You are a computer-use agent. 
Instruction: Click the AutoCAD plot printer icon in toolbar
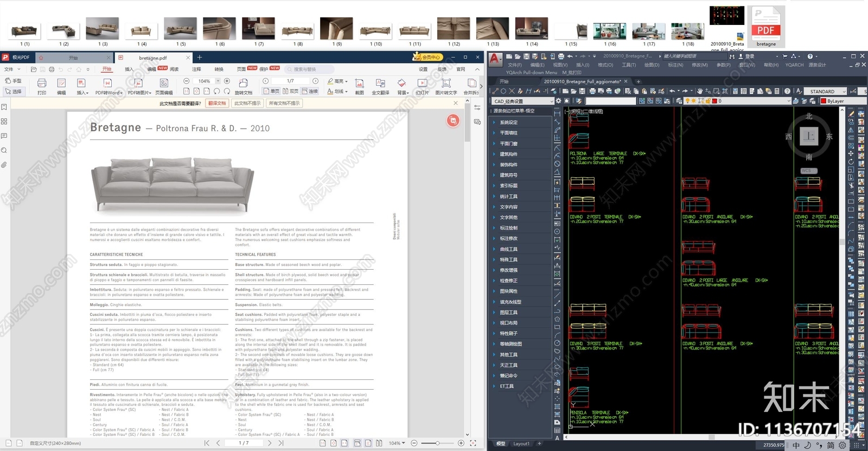click(592, 91)
